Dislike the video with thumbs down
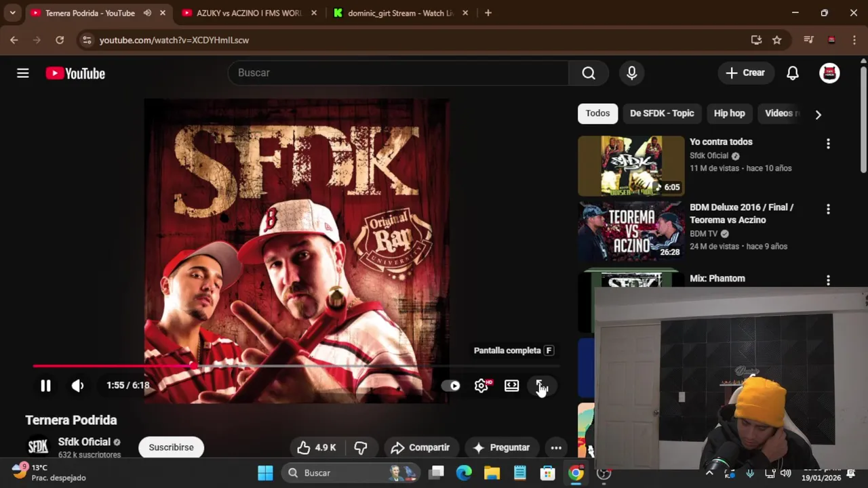The width and height of the screenshot is (868, 488). tap(361, 447)
